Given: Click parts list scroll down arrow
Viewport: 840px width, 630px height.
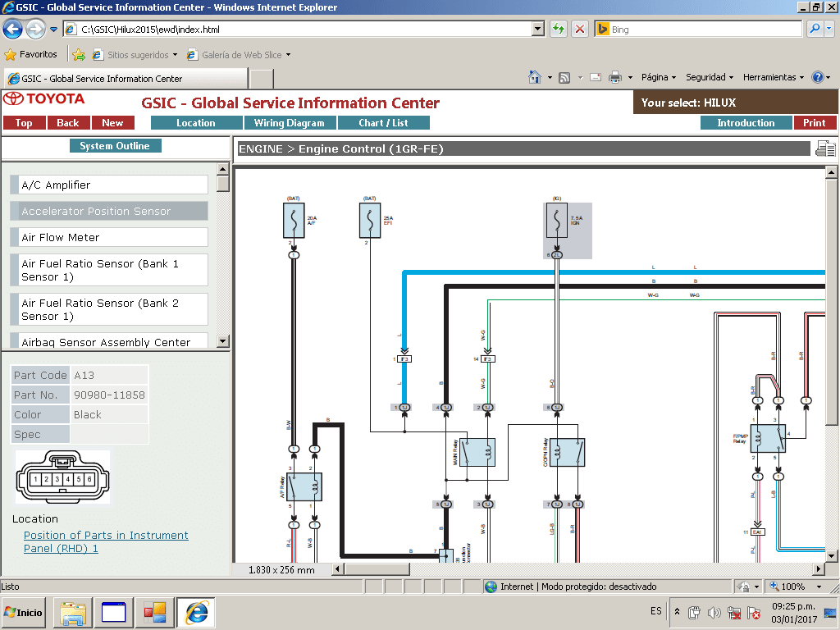Looking at the screenshot, I should pyautogui.click(x=223, y=340).
